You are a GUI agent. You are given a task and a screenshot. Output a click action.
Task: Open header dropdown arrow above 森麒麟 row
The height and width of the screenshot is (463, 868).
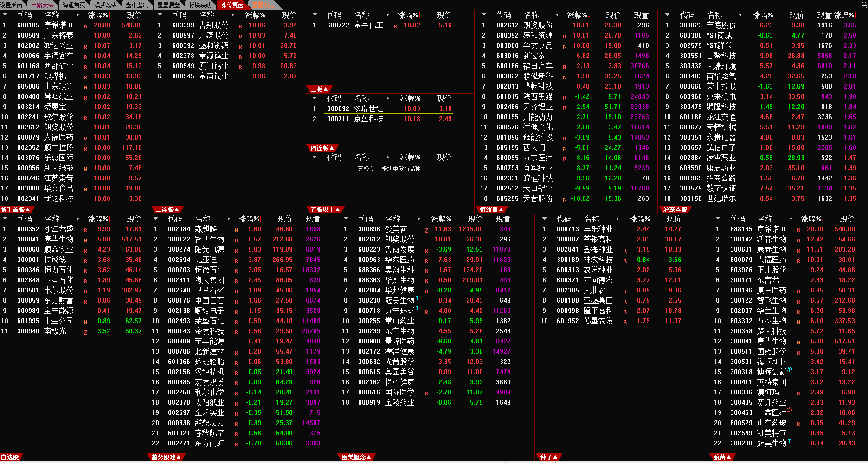click(x=156, y=219)
